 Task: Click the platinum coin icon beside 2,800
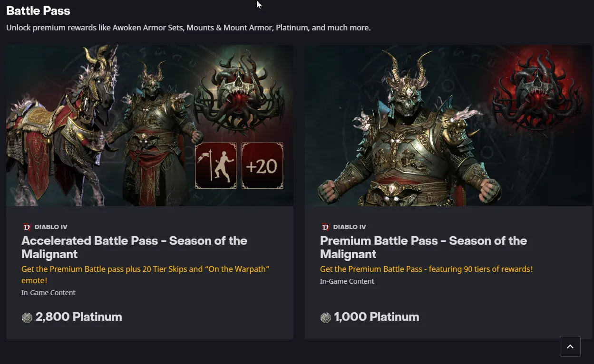[27, 317]
